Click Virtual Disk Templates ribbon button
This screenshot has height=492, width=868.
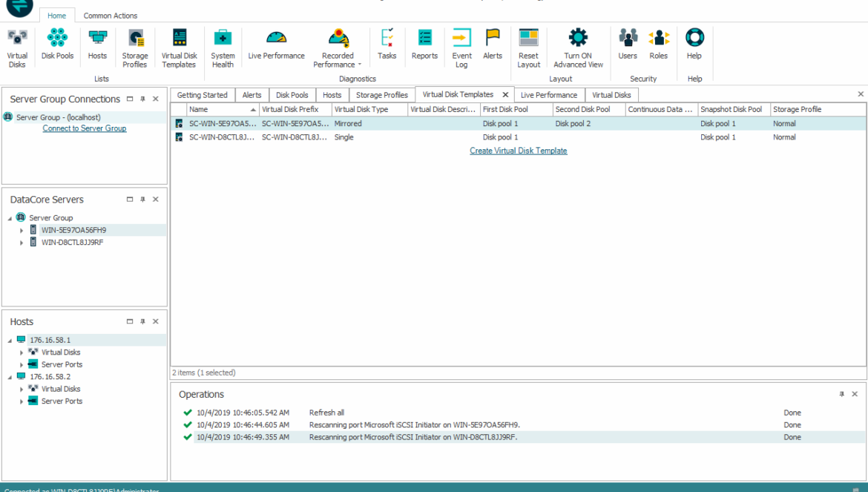click(x=180, y=48)
